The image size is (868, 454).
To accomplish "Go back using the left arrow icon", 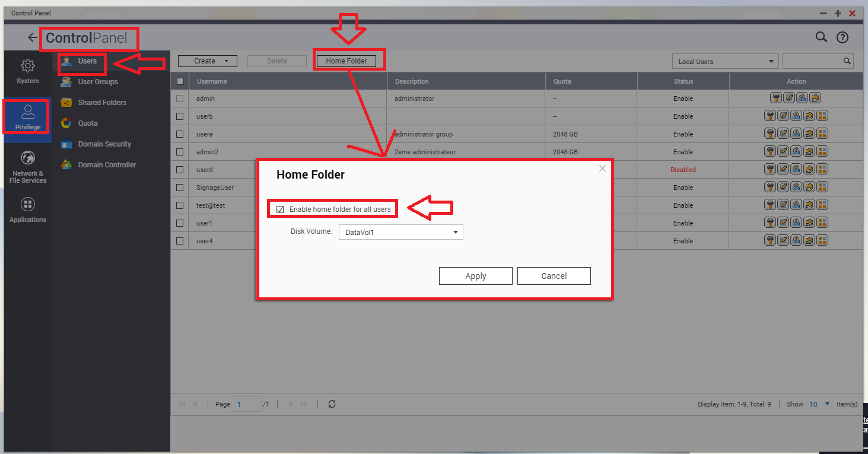I will [x=33, y=38].
